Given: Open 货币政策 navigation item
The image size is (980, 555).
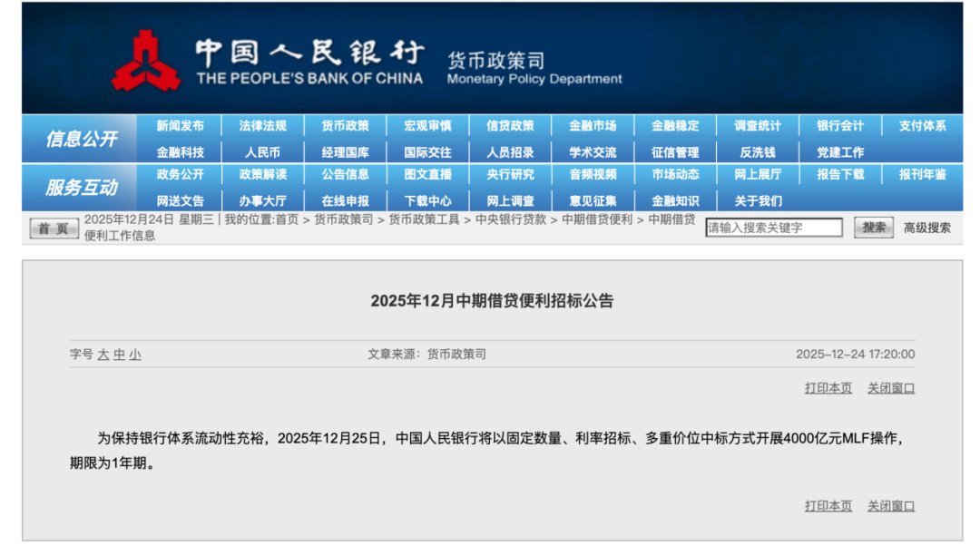Looking at the screenshot, I should (x=345, y=126).
